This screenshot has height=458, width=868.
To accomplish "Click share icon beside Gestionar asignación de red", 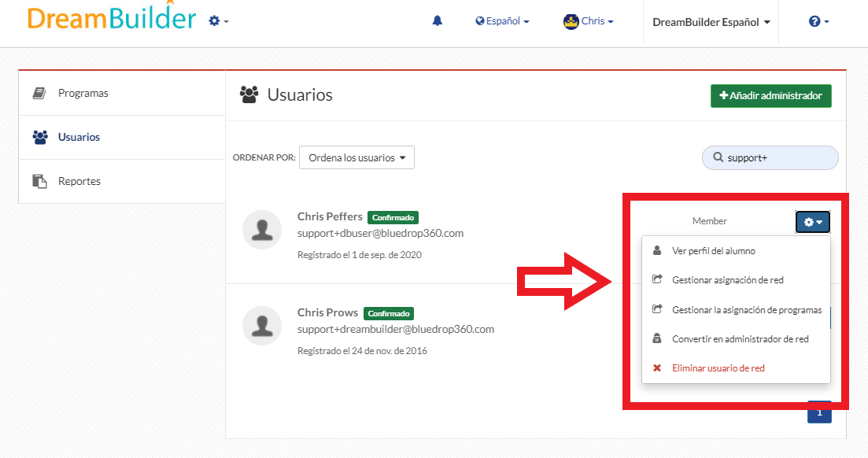I will point(657,279).
